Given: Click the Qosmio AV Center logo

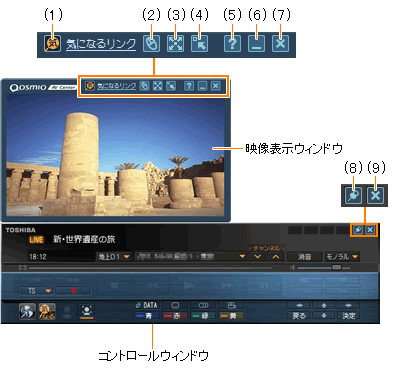Looking at the screenshot, I should coord(43,88).
